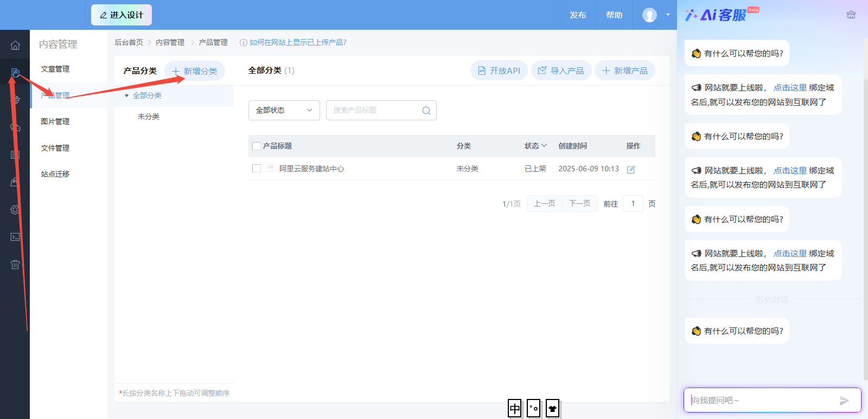The image size is (868, 419).
Task: Open the trash bin icon in the sidebar
Action: pos(15,265)
